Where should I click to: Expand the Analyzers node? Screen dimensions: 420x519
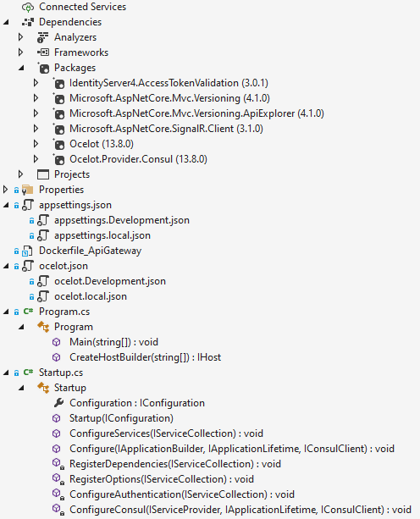point(20,37)
